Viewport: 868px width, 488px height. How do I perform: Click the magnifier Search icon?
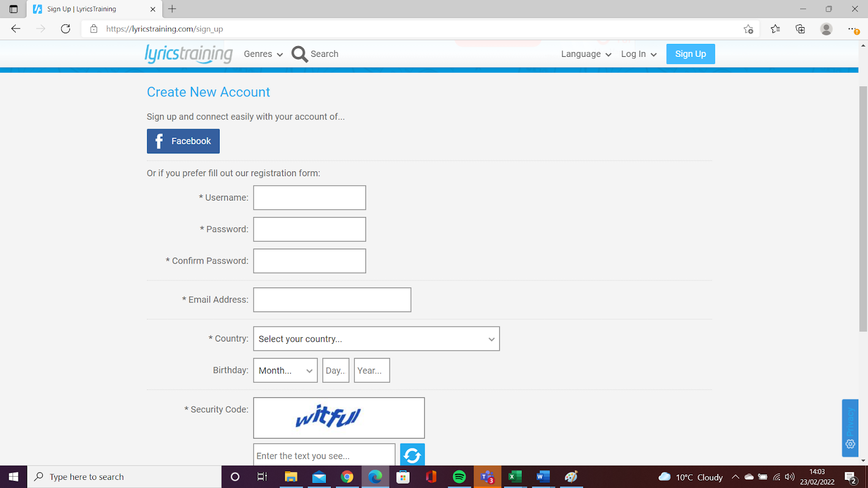(299, 54)
